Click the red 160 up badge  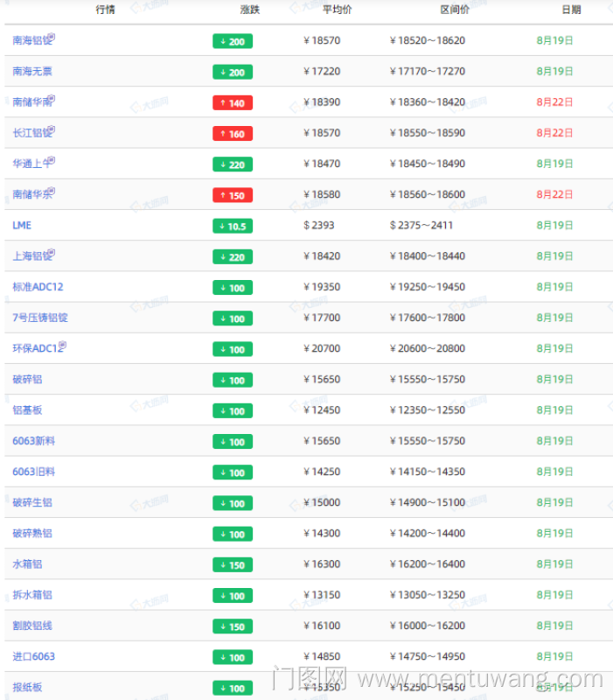pos(232,134)
